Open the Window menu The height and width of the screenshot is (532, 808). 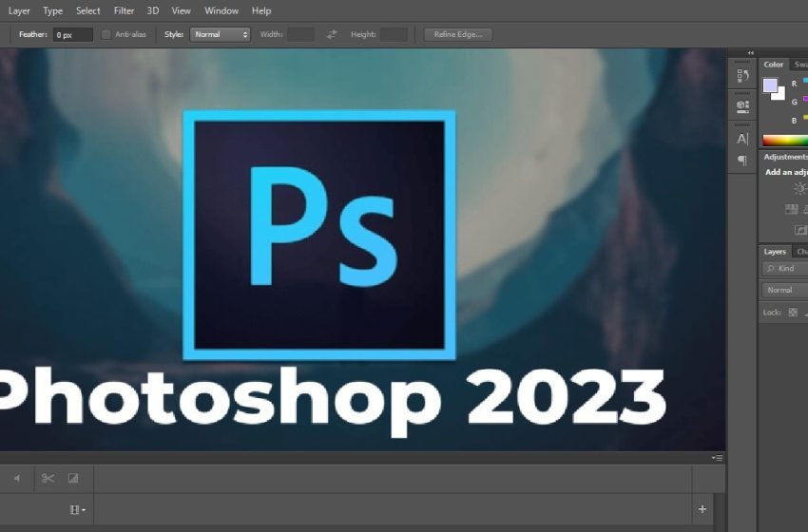point(221,10)
